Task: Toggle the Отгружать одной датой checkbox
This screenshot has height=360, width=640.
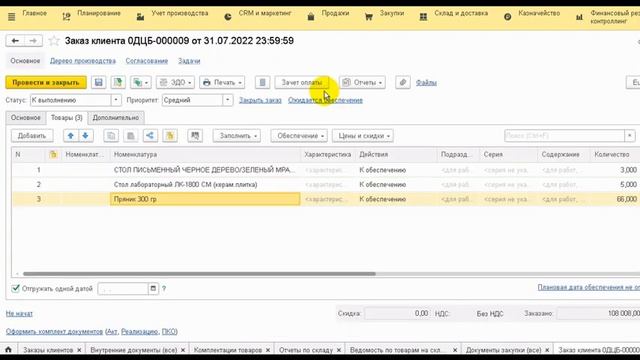Action: tap(16, 289)
